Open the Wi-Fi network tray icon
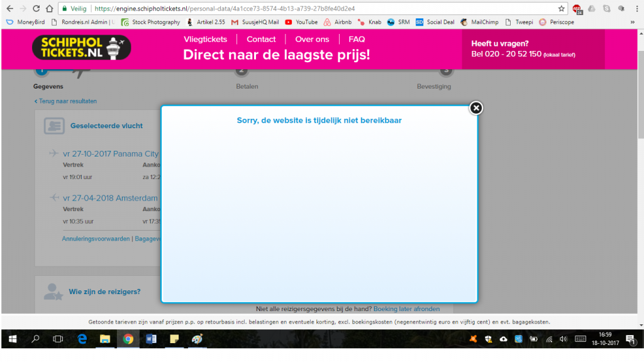This screenshot has width=644, height=362. pos(549,339)
